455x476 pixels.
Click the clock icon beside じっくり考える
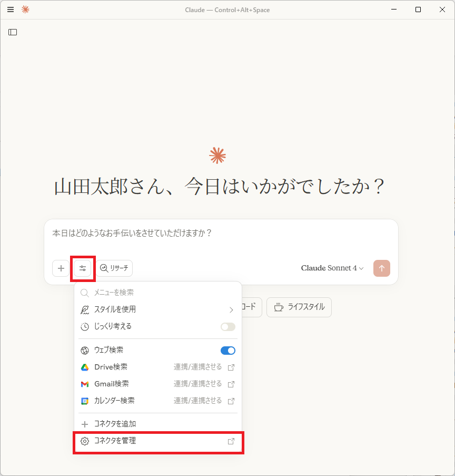coord(85,327)
